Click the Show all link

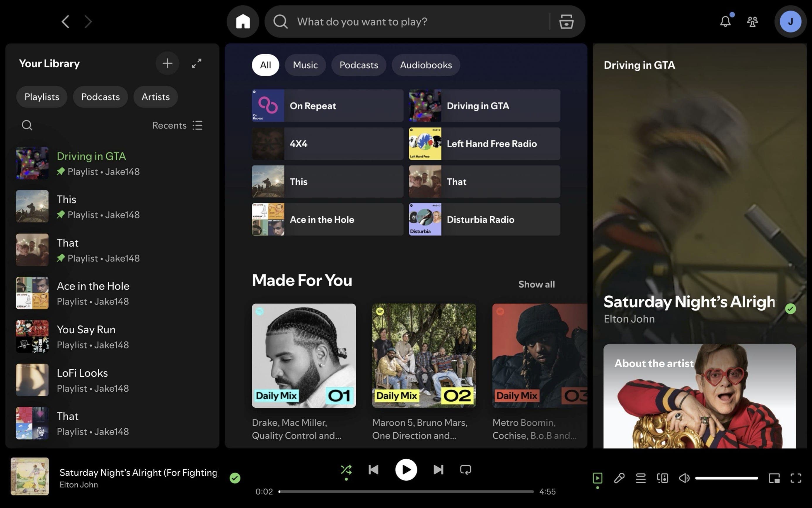[536, 284]
